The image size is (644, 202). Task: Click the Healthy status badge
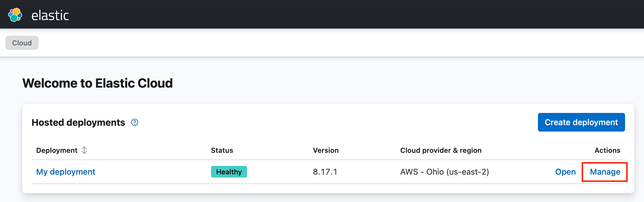click(x=229, y=172)
